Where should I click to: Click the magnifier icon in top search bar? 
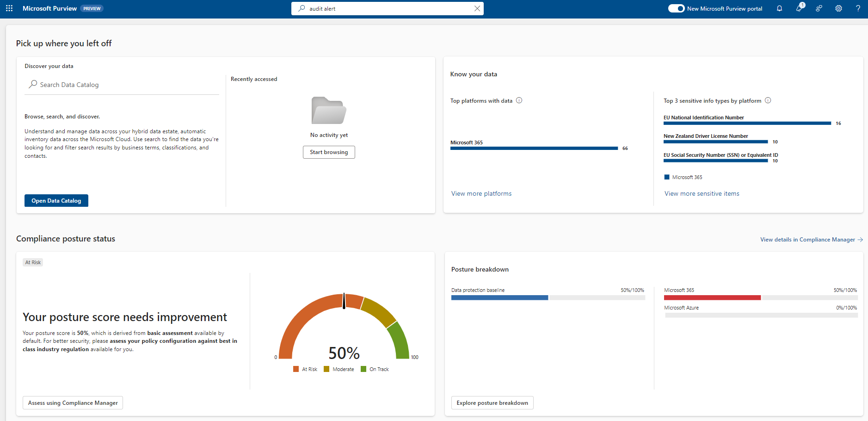tap(302, 8)
